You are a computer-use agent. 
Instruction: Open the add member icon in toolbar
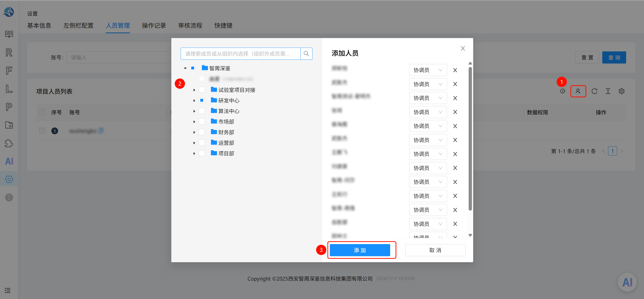click(x=578, y=91)
